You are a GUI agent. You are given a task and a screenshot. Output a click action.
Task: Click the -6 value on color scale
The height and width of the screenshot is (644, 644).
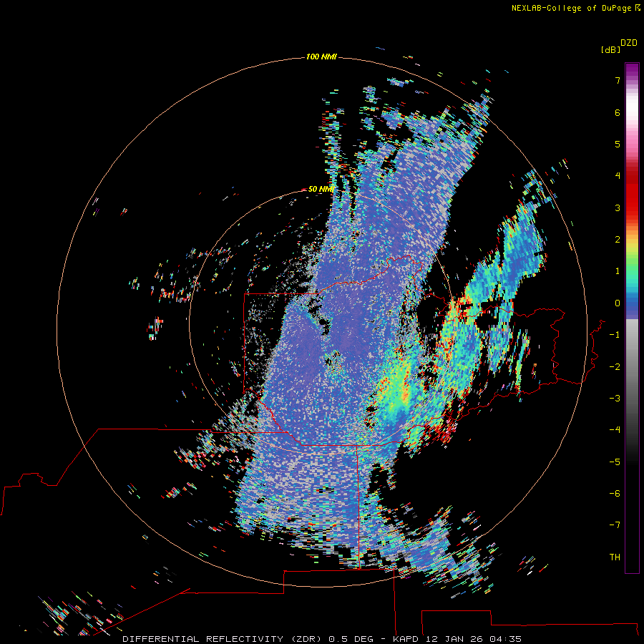(615, 494)
